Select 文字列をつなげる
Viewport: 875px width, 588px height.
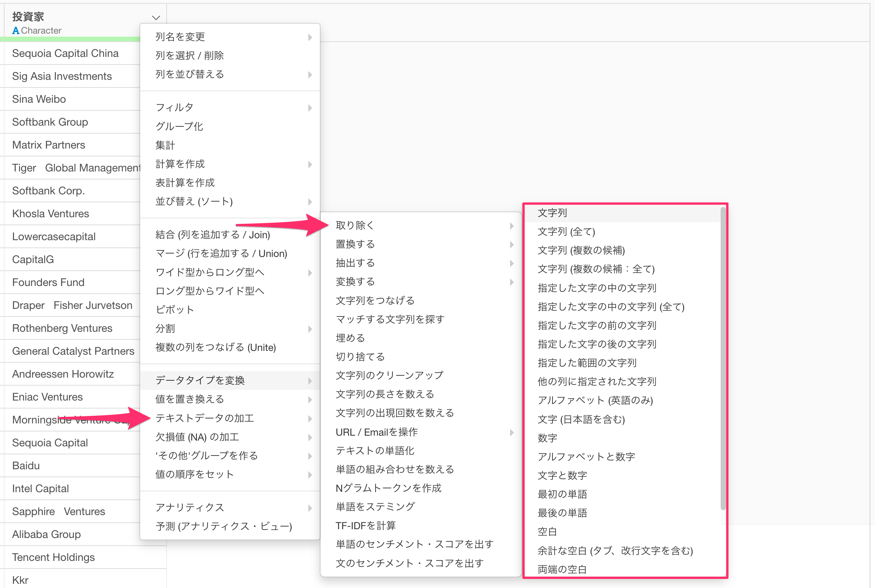pos(421,300)
